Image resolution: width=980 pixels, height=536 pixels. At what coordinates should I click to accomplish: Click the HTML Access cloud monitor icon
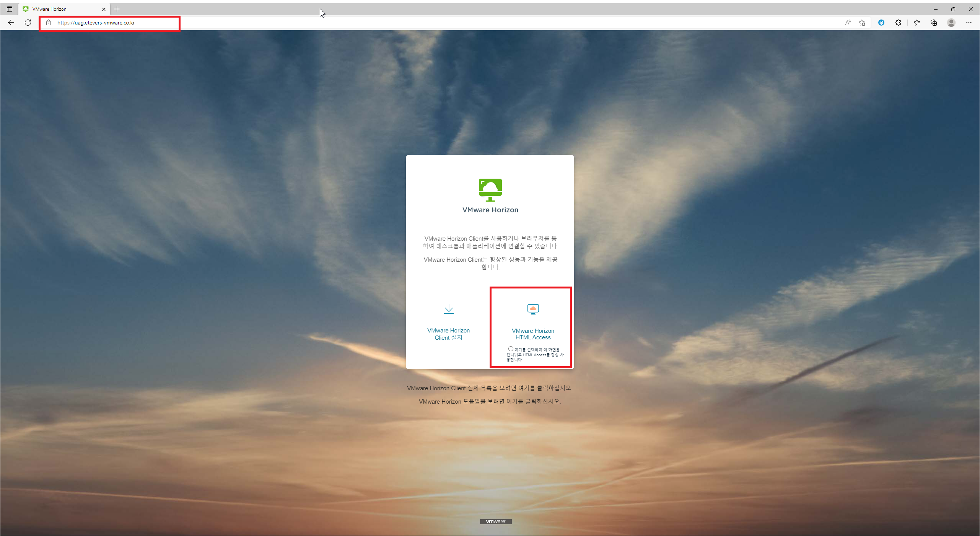(533, 309)
